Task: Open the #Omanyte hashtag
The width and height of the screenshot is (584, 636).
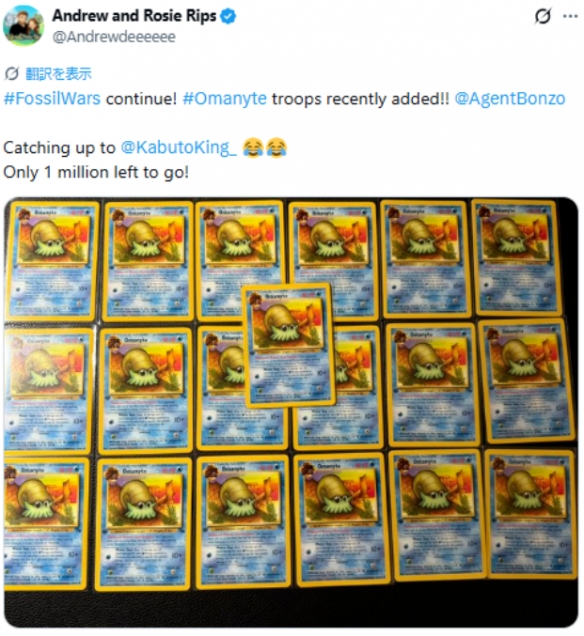Action: click(225, 99)
